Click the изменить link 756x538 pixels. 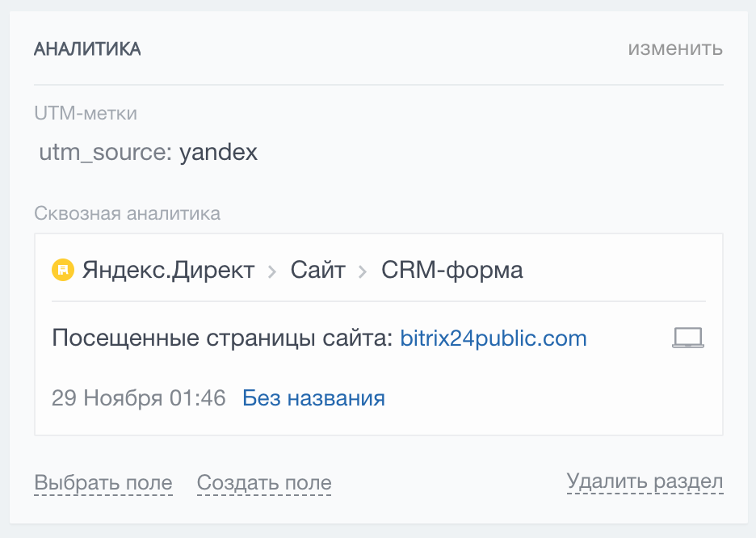click(x=675, y=48)
